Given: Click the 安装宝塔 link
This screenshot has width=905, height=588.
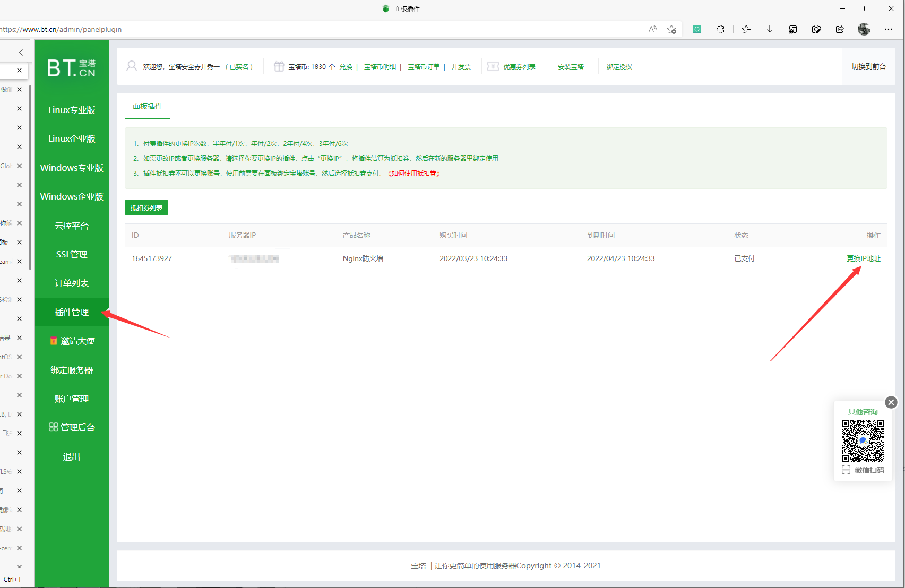Looking at the screenshot, I should point(571,66).
